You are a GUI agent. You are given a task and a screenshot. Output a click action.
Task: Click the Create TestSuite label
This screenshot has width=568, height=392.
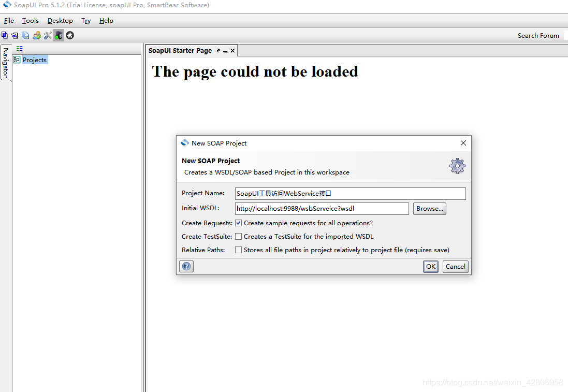tap(207, 236)
